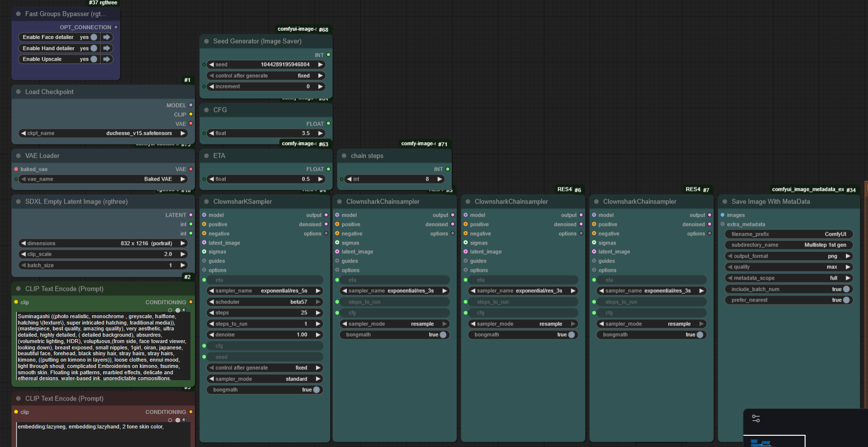Open sampler_name combo showing exponential/res_5s
868x447 pixels.
pos(265,291)
